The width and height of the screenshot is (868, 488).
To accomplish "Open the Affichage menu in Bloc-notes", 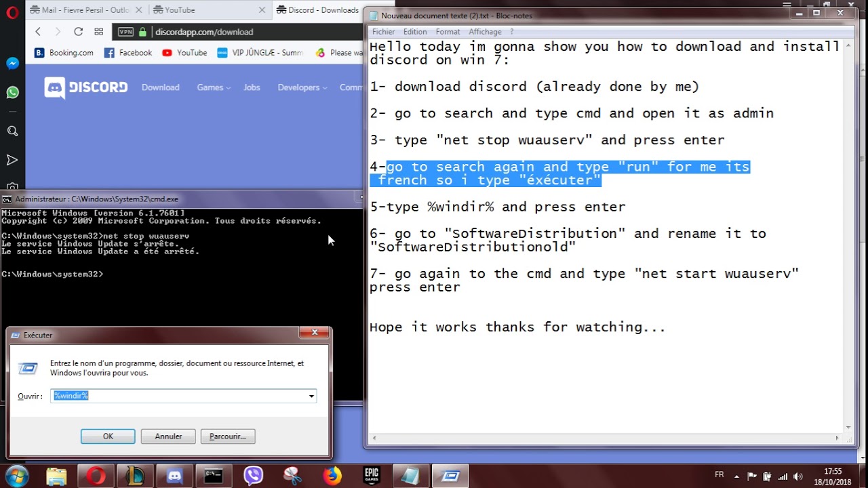I will coord(485,32).
